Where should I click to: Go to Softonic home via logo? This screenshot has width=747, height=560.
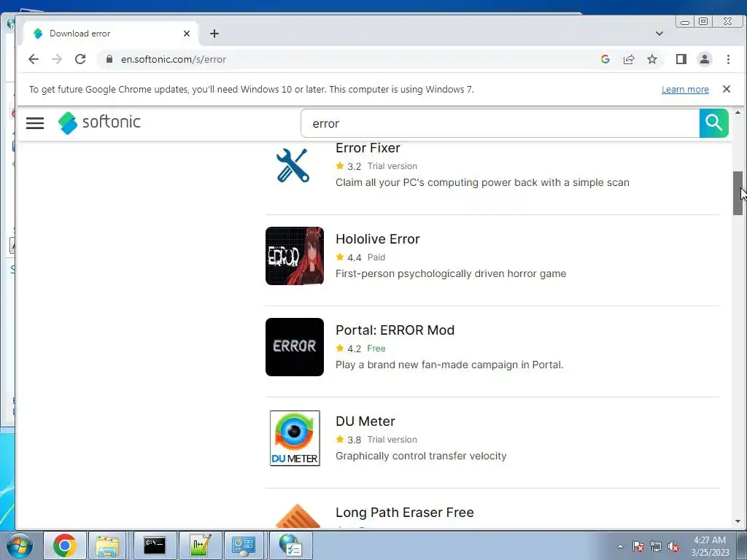click(99, 122)
